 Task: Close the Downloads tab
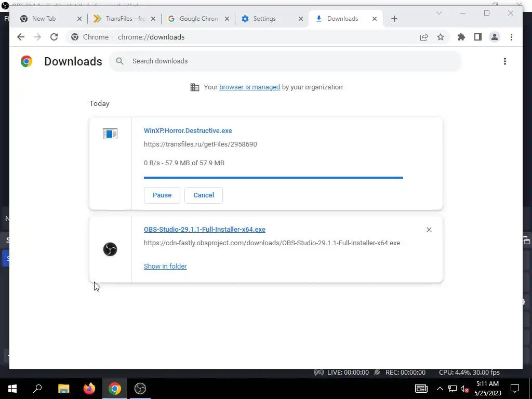coord(374,19)
